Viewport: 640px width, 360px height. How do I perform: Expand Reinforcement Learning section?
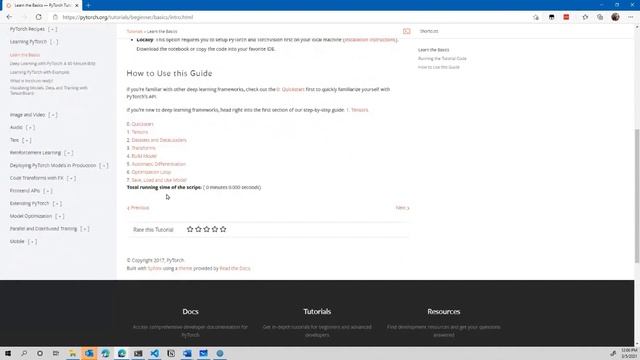(69, 153)
